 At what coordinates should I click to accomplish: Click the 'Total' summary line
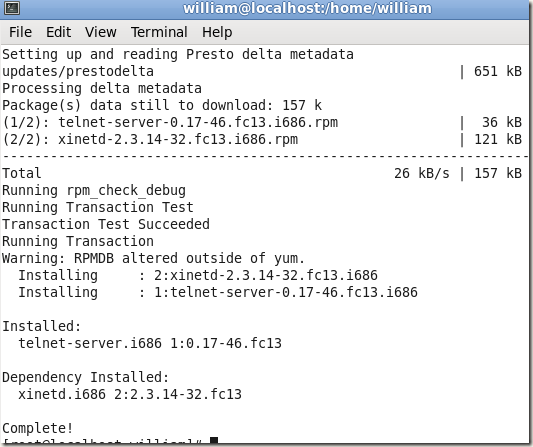click(262, 173)
